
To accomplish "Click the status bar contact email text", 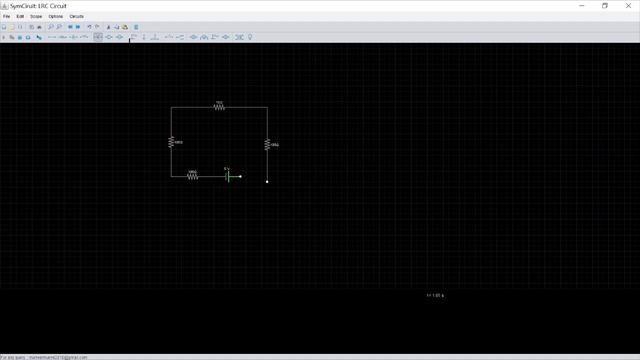I will point(58,357).
